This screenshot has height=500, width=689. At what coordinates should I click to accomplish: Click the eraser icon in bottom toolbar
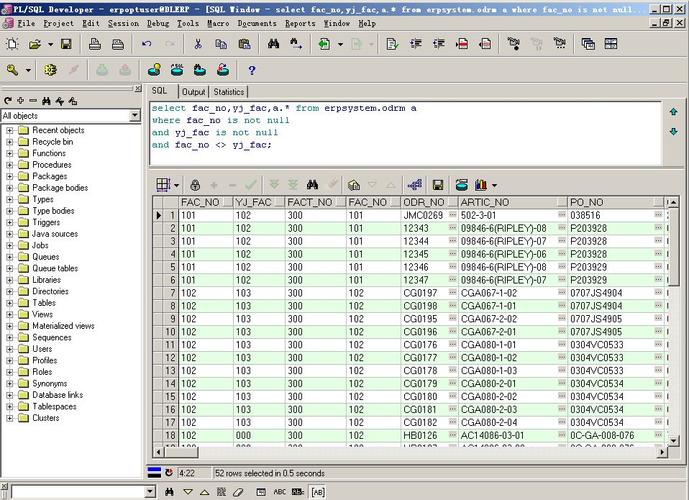point(238,492)
